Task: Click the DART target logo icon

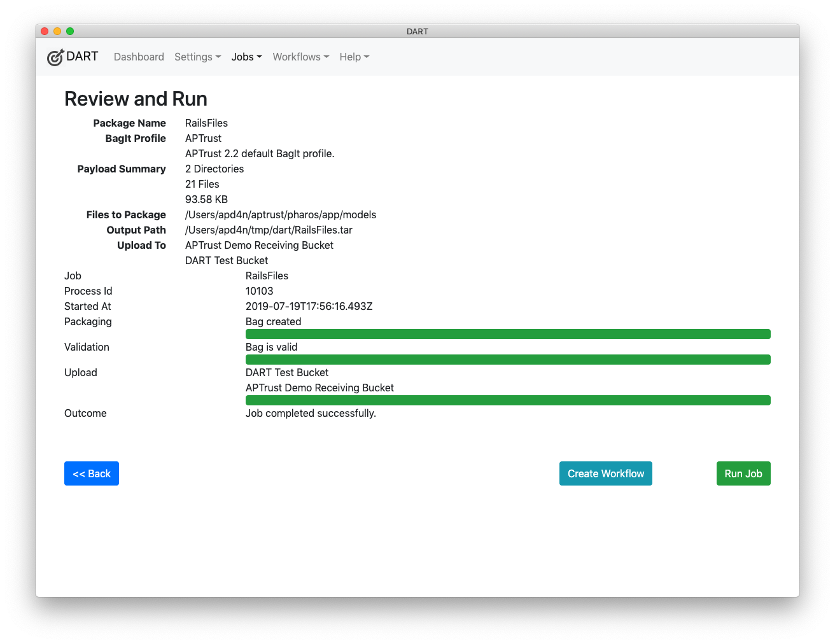Action: click(x=55, y=57)
